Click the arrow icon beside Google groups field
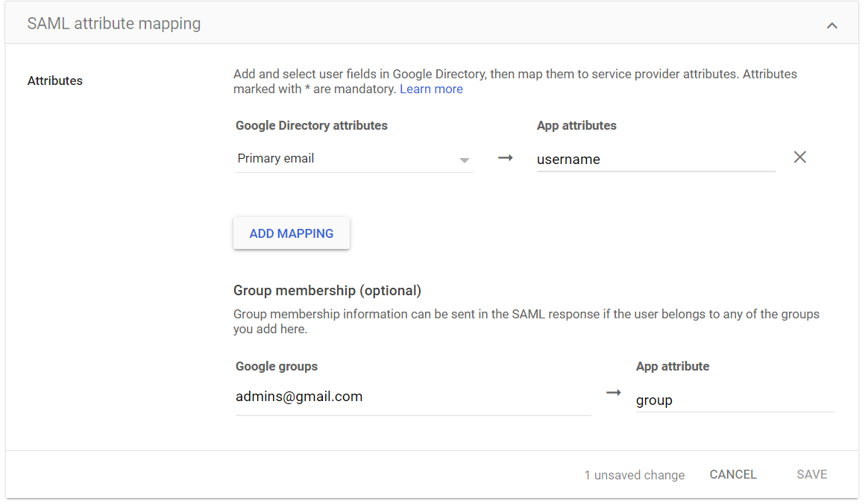The image size is (868, 504). 613,393
